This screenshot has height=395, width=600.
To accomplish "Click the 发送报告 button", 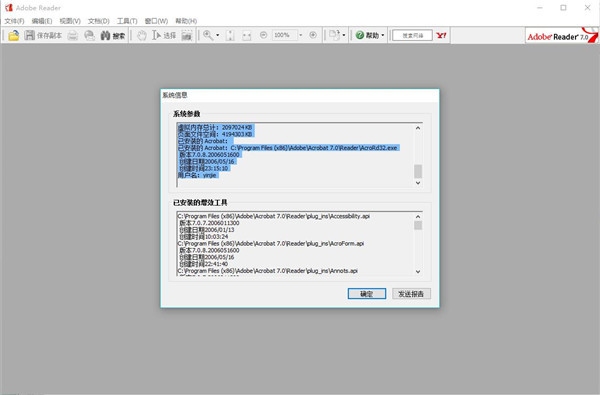I will coord(411,294).
